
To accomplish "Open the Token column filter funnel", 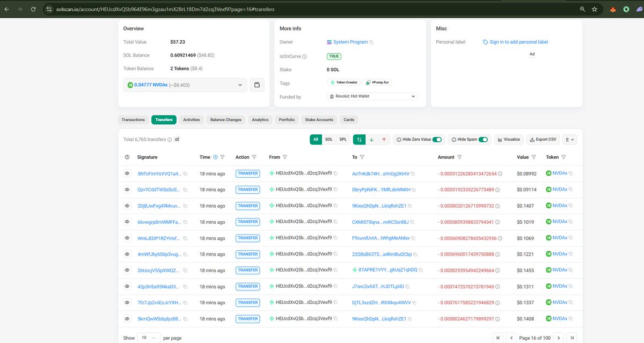I will pyautogui.click(x=563, y=157).
